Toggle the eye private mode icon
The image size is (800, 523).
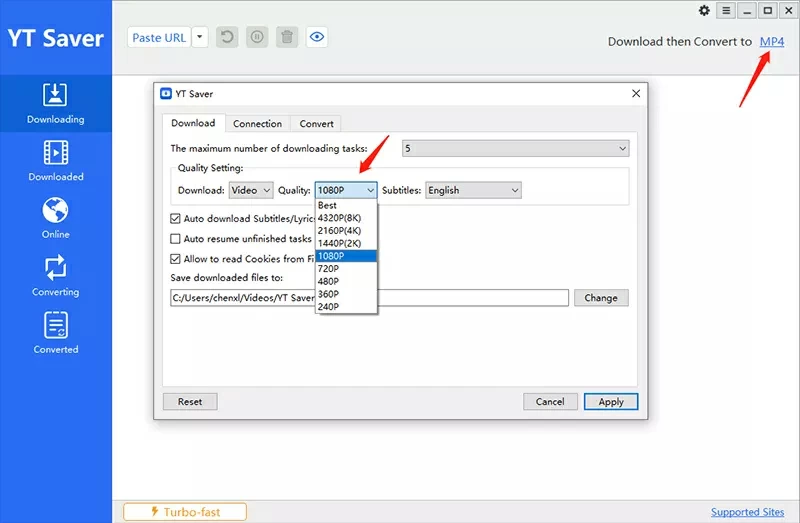point(318,37)
